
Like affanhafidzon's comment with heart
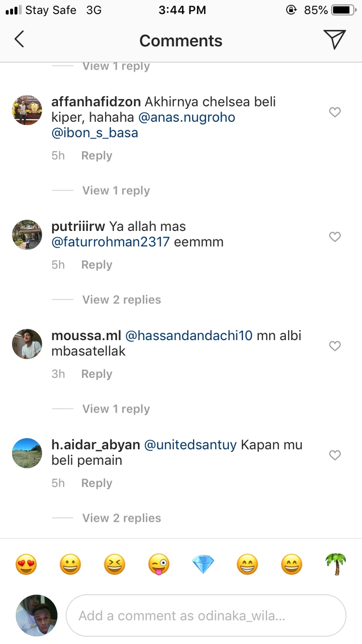(x=335, y=112)
